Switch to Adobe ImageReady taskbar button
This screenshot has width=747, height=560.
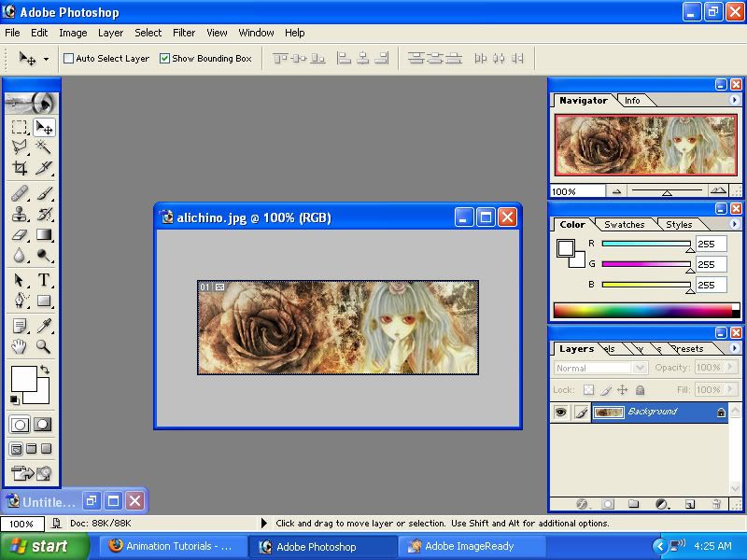pyautogui.click(x=472, y=546)
